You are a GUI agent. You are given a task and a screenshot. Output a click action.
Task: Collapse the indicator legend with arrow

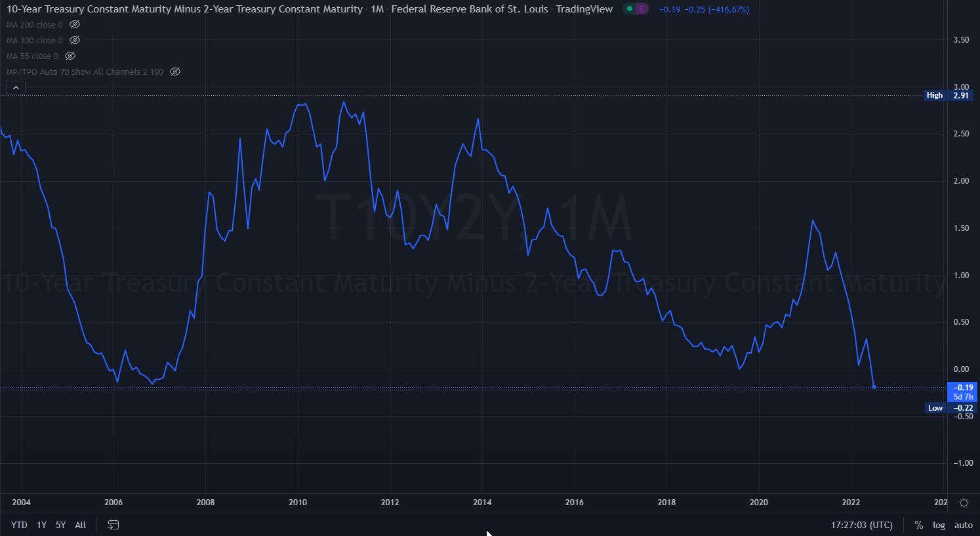tap(16, 87)
